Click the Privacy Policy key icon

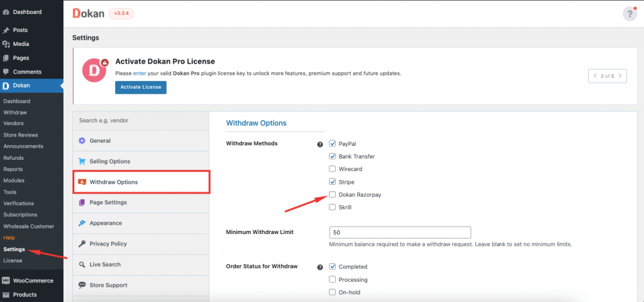click(x=82, y=244)
